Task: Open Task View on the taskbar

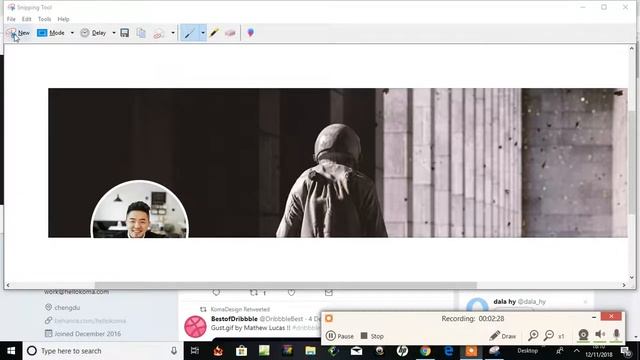Action: tap(195, 351)
